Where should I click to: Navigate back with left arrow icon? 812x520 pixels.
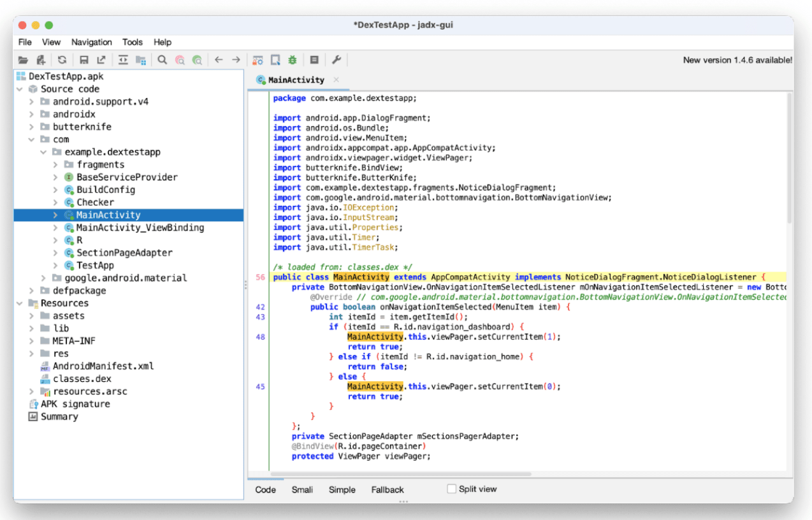click(x=219, y=60)
